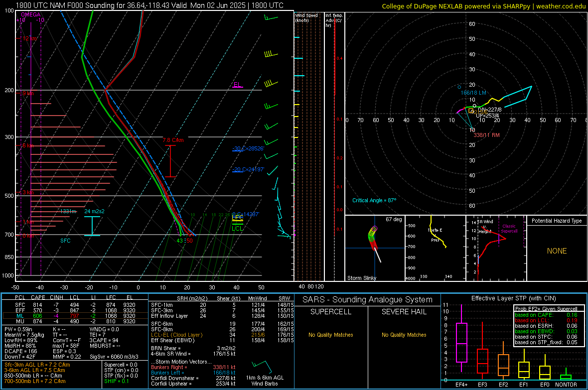588x390 pixels.
Task: Click the 'LCL-EL (Cloud Layer)' shear row
Action: pyautogui.click(x=222, y=335)
